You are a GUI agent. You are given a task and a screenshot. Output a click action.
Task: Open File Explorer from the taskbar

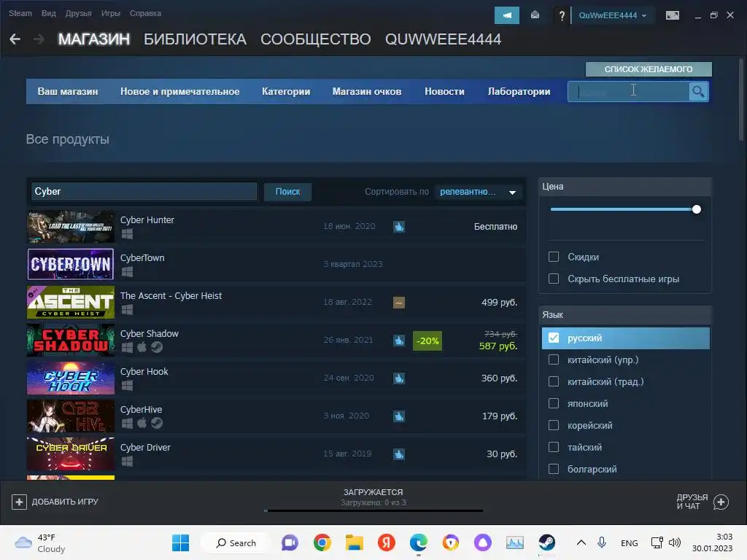pos(354,542)
